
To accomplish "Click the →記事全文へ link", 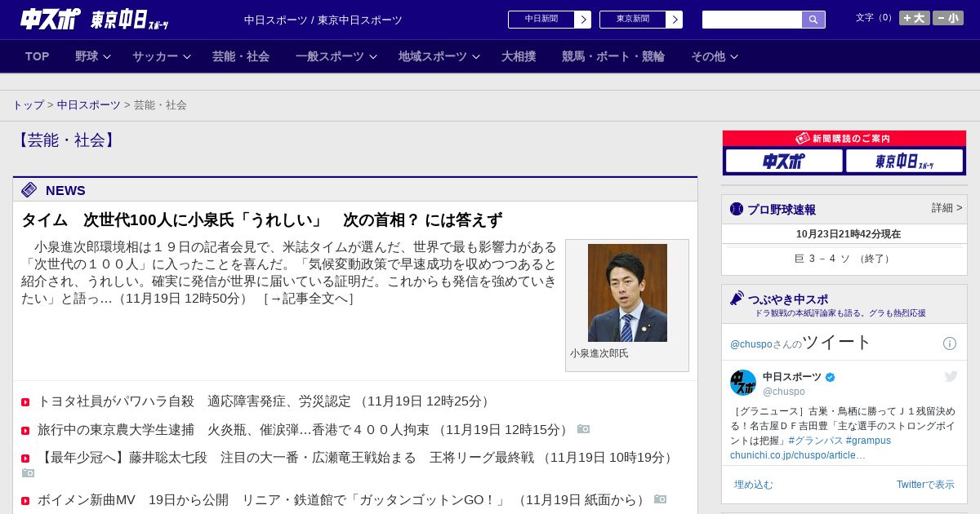I will click(309, 299).
